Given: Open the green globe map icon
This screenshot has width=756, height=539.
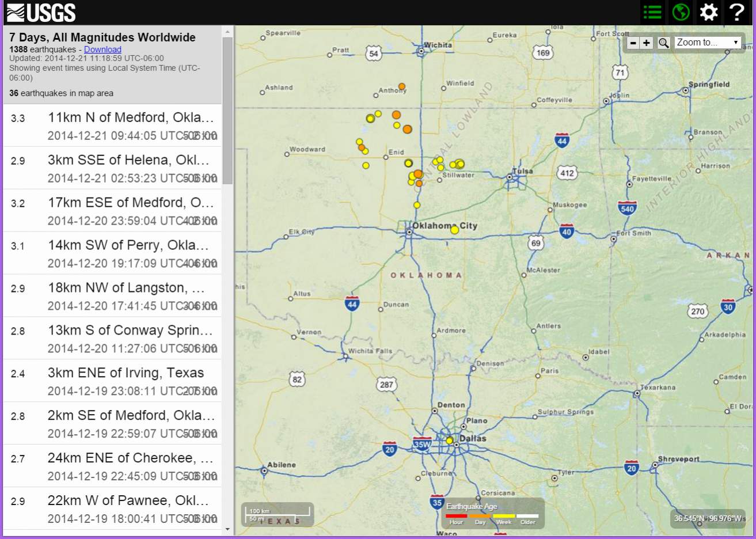Looking at the screenshot, I should click(x=681, y=12).
